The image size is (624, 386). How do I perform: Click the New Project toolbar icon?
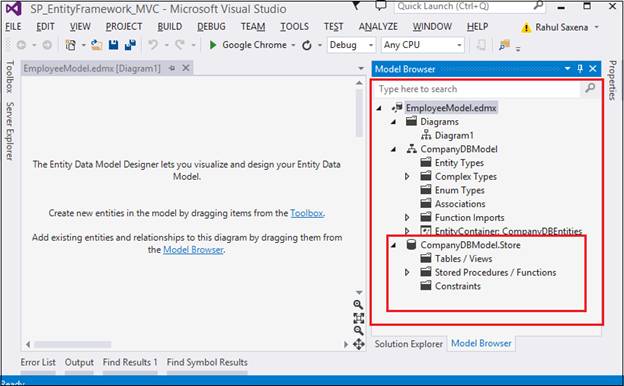click(71, 45)
